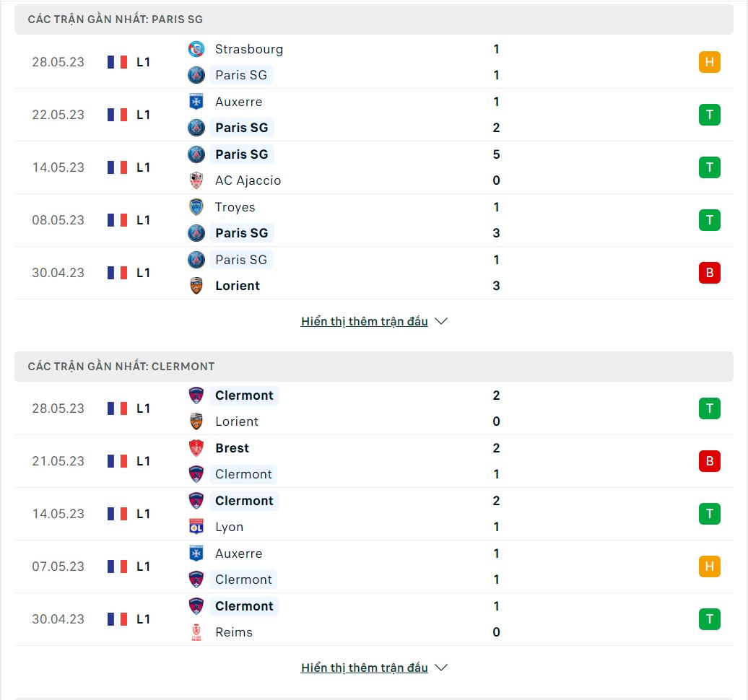The image size is (748, 700).
Task: Select the 'Các trận gần nhất: Paris SG' header
Action: click(x=373, y=19)
